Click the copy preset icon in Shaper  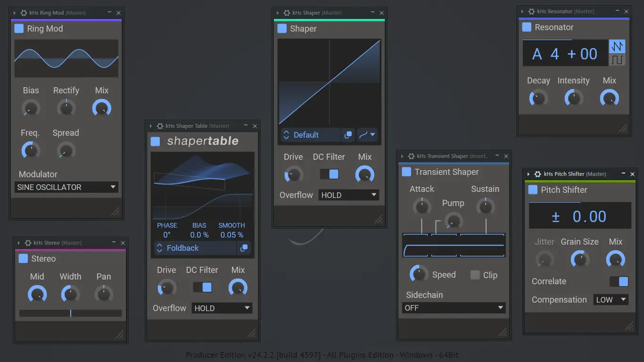coord(348,135)
